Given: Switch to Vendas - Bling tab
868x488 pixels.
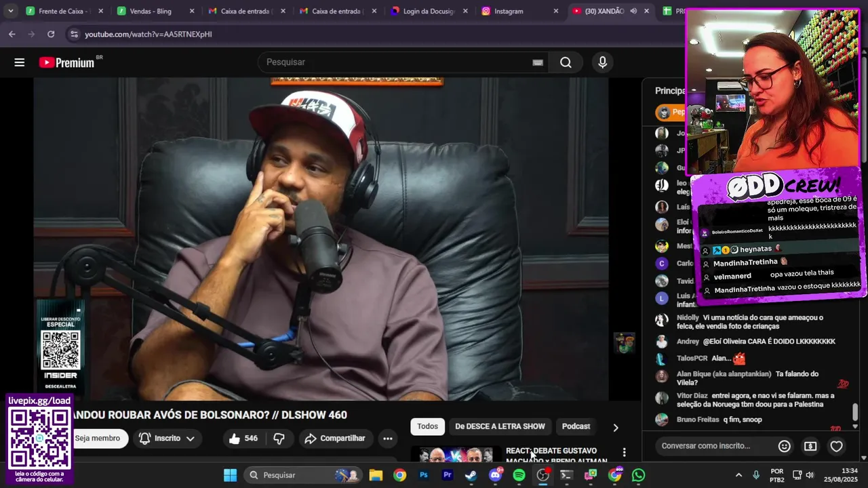Looking at the screenshot, I should pos(155,11).
